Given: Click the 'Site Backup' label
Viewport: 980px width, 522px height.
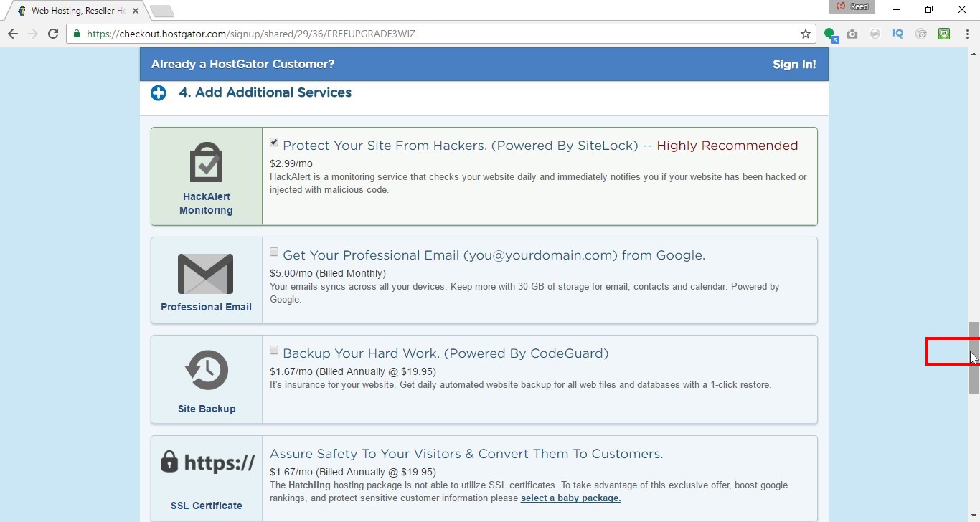Looking at the screenshot, I should (x=207, y=409).
